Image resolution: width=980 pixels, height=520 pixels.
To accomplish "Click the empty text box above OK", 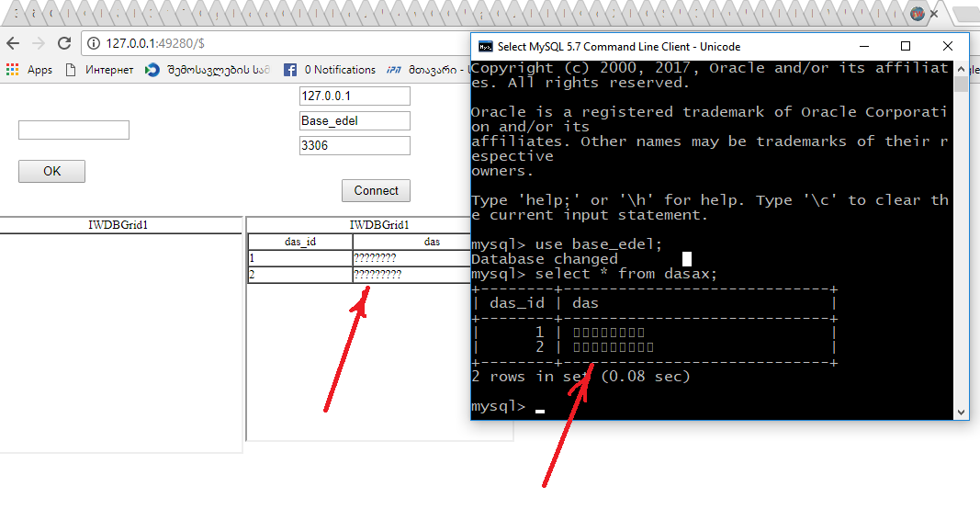I will 73,130.
